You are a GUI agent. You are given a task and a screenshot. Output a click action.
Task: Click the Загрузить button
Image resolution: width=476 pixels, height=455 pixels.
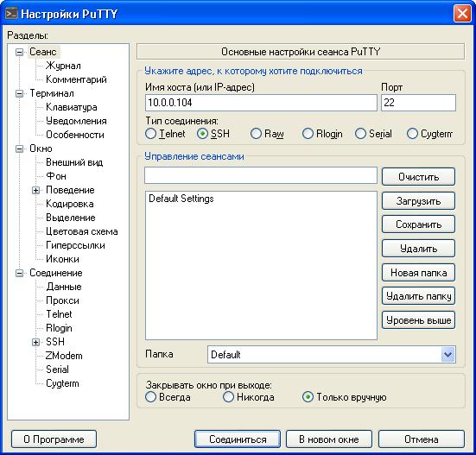(418, 201)
